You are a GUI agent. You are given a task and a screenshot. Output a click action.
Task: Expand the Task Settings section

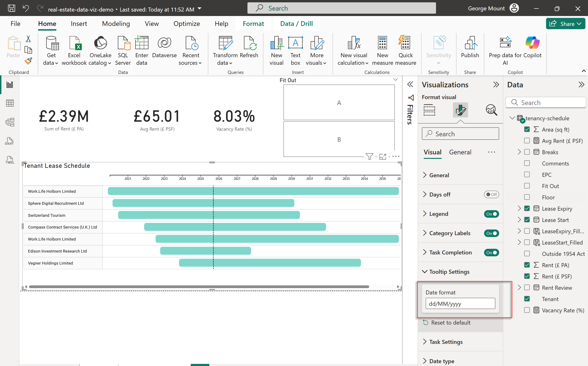(445, 342)
